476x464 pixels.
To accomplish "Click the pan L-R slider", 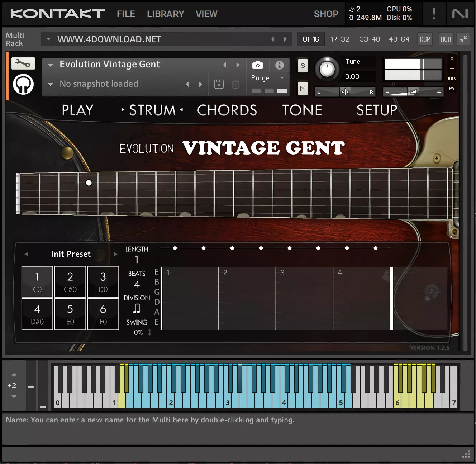I will click(x=345, y=92).
